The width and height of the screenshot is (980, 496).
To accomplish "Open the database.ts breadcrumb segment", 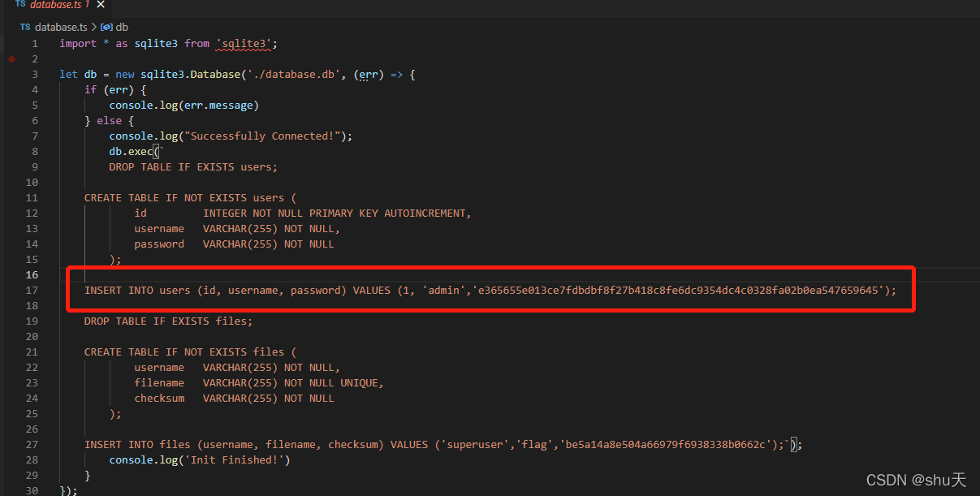I will click(x=61, y=27).
